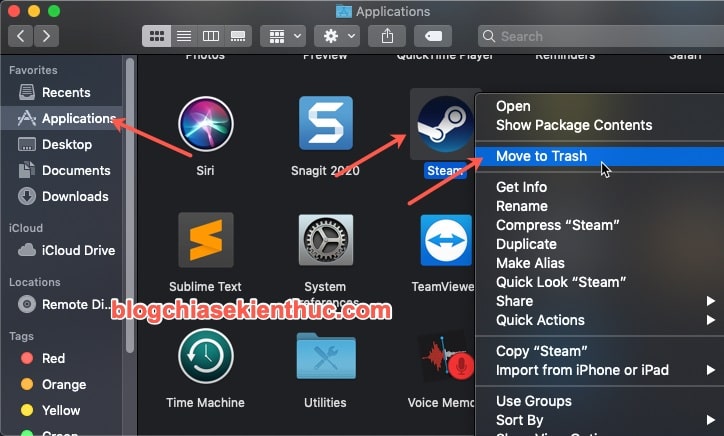Choose Show Package Contents
The height and width of the screenshot is (436, 724).
pyautogui.click(x=599, y=125)
